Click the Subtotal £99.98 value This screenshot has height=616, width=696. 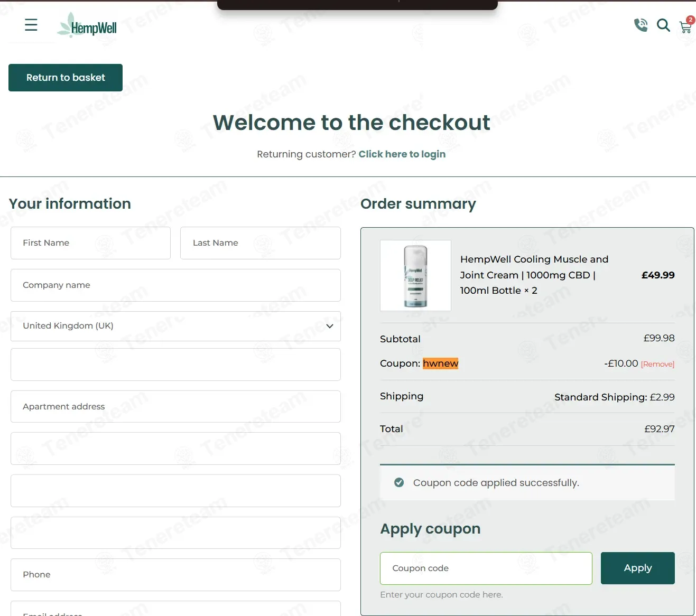(659, 338)
